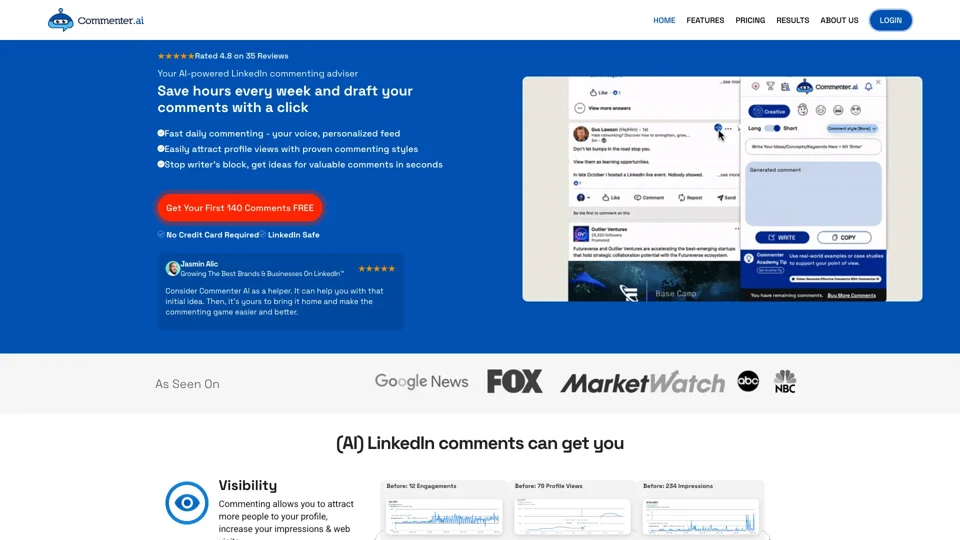Viewport: 960px width, 540px height.
Task: Open the PRICING nav item
Action: coord(750,20)
